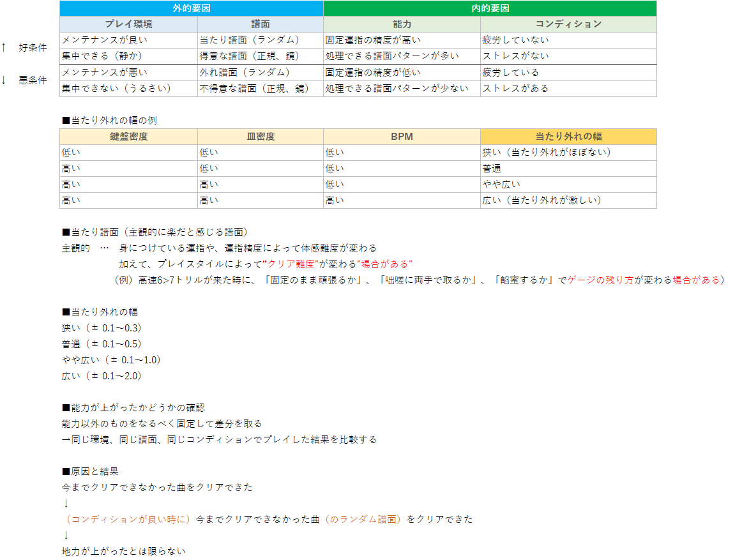Click the 外的要因 header cell
The height and width of the screenshot is (560, 749).
191,8
